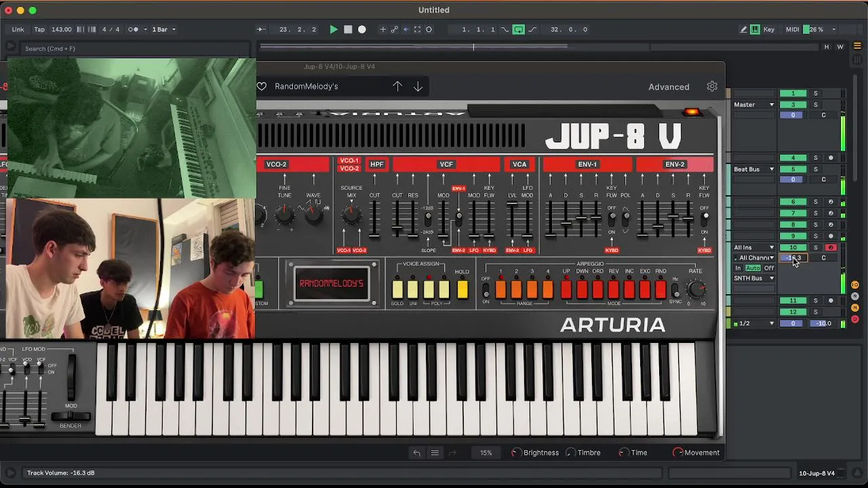Open the 1/2 master output dropdown

point(754,323)
